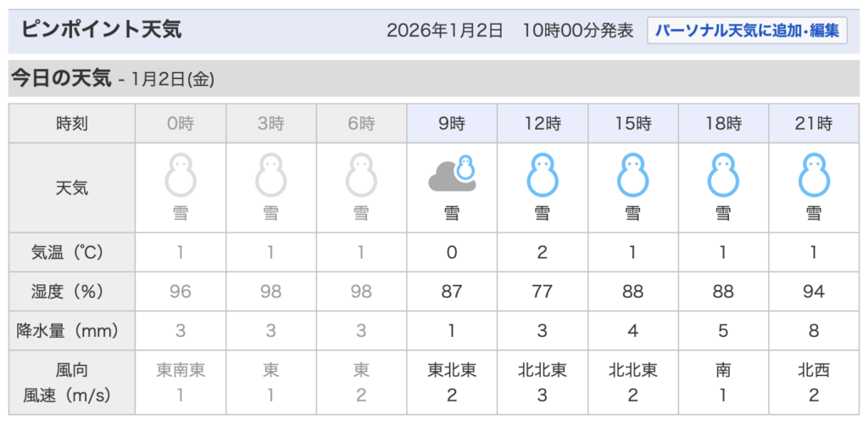Click the 気温（℃） row label
Viewport: 868px width, 426px height.
pyautogui.click(x=72, y=252)
